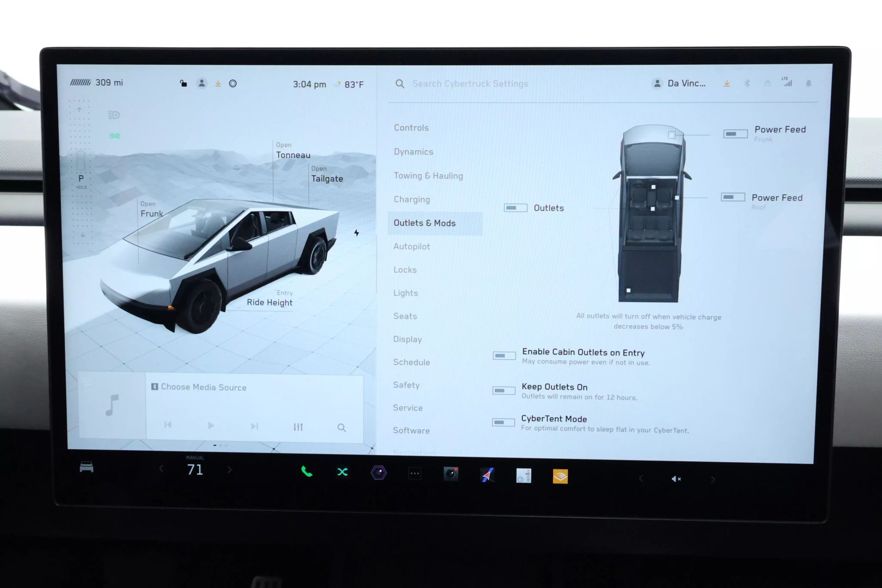The width and height of the screenshot is (882, 588).
Task: Open Display settings
Action: tap(407, 339)
